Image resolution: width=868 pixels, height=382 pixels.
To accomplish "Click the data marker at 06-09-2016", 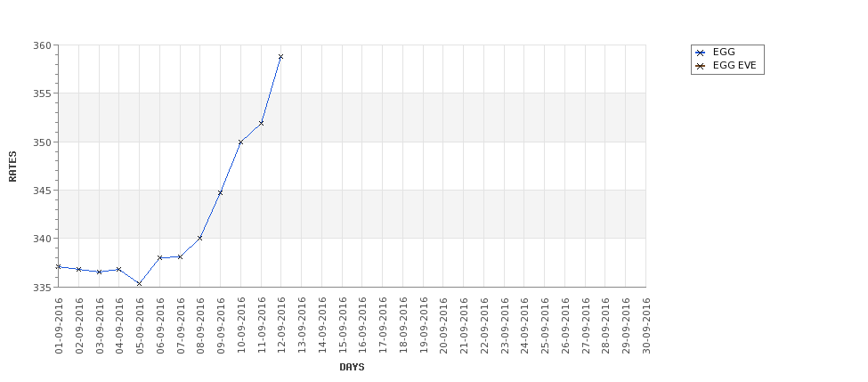I will 159,257.
